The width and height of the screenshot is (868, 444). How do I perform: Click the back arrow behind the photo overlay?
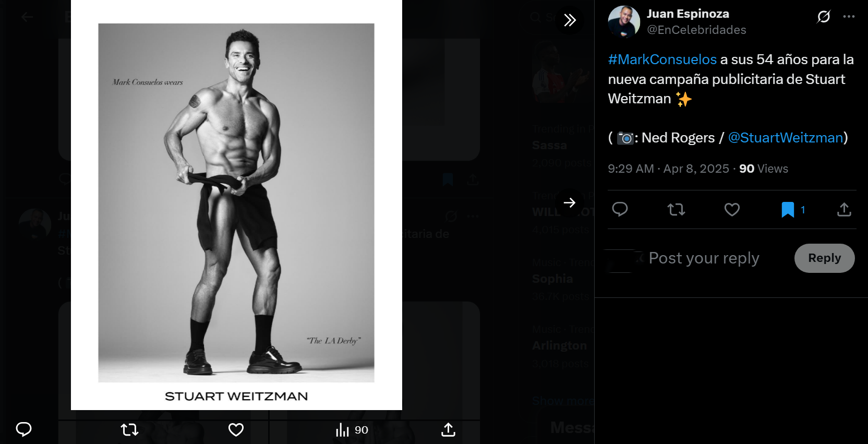pyautogui.click(x=27, y=17)
